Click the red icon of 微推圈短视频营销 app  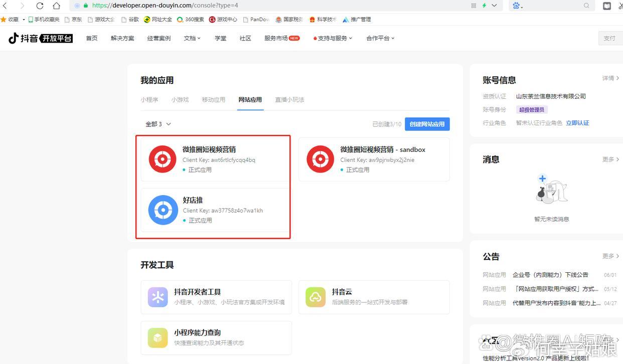tap(163, 159)
